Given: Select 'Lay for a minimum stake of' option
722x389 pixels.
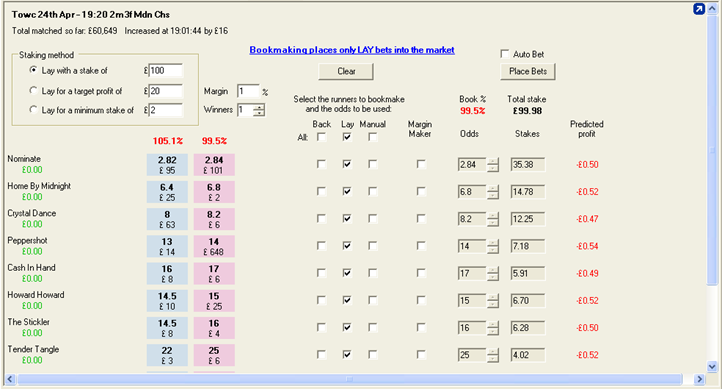Looking at the screenshot, I should pyautogui.click(x=33, y=110).
